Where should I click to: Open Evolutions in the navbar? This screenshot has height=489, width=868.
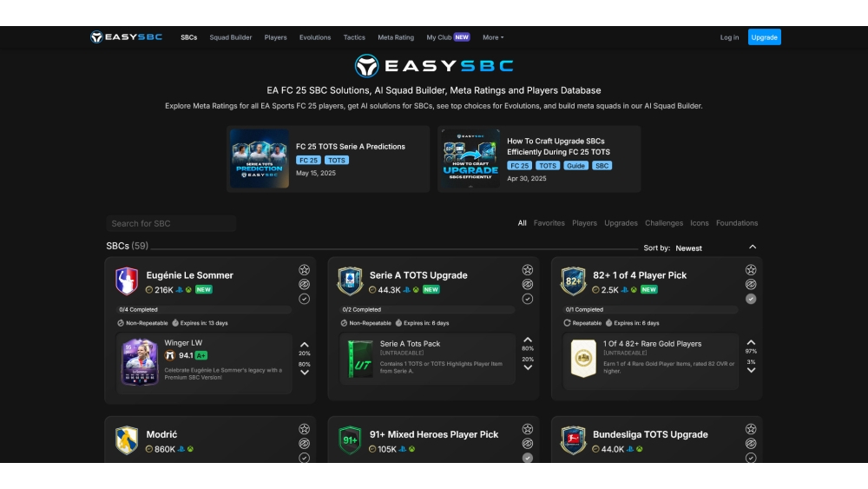315,37
